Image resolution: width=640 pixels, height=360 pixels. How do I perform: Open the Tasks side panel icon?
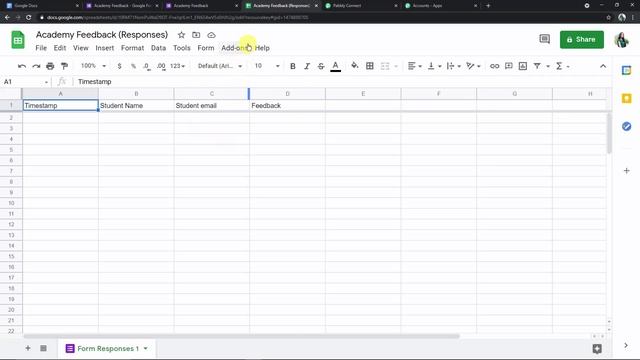click(627, 127)
